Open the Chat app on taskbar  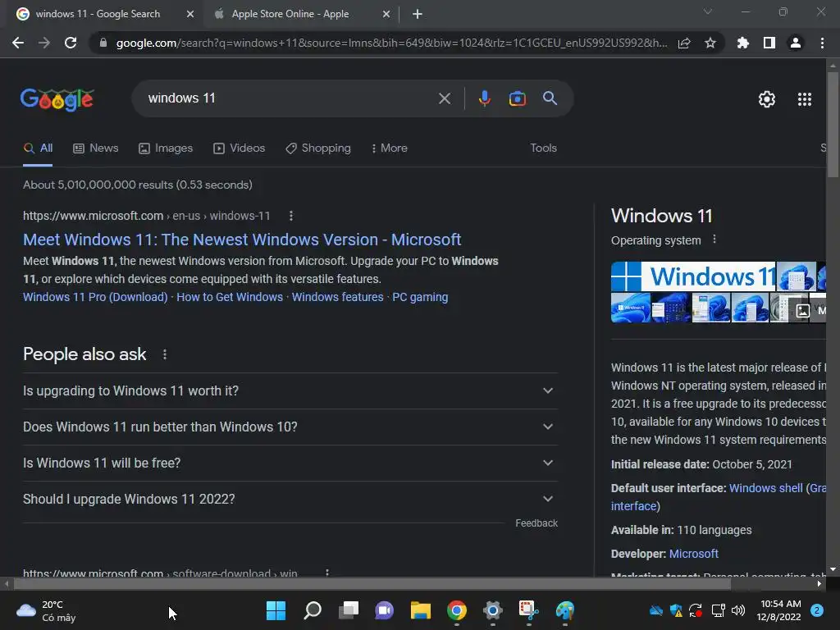(384, 610)
